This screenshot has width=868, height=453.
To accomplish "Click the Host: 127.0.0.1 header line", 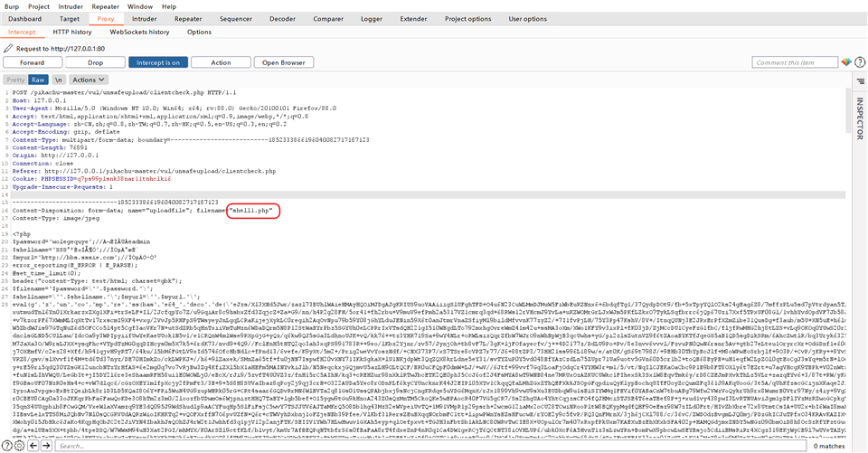I will (39, 100).
